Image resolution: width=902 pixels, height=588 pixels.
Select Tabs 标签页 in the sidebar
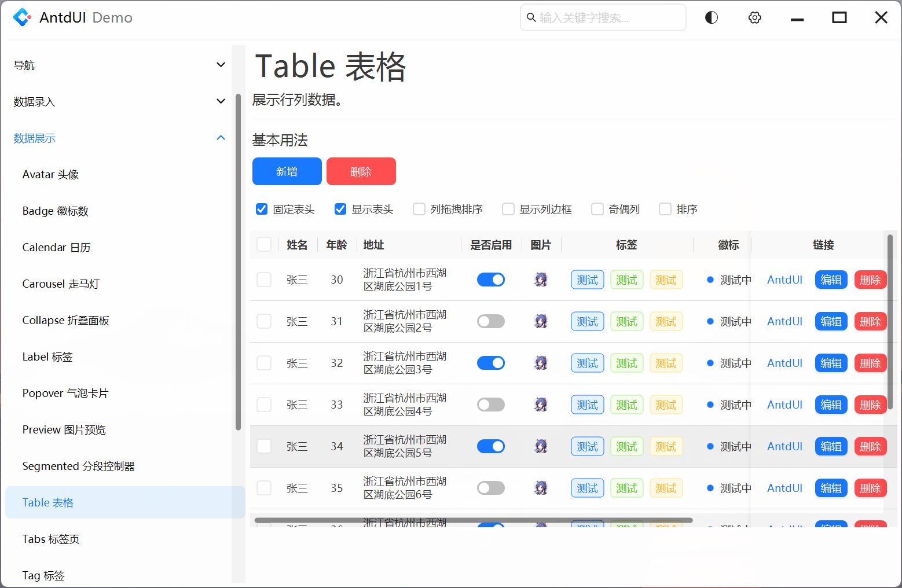(50, 539)
